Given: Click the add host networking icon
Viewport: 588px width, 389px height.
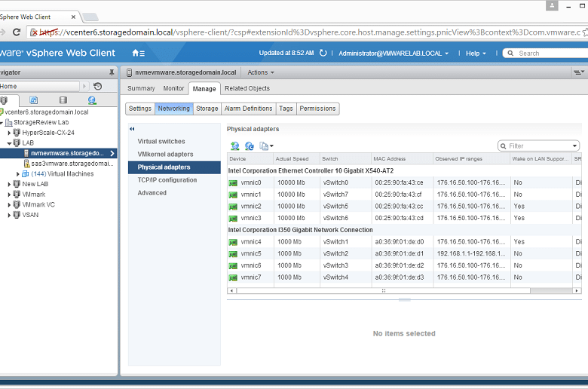Looking at the screenshot, I should coord(234,146).
